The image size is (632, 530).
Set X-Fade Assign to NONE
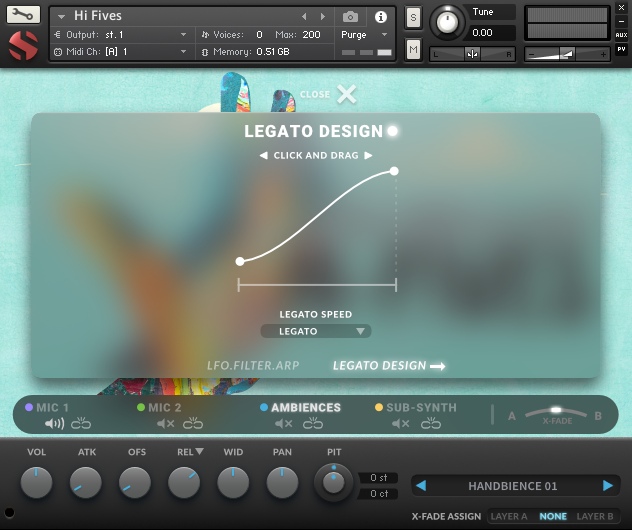pyautogui.click(x=553, y=516)
